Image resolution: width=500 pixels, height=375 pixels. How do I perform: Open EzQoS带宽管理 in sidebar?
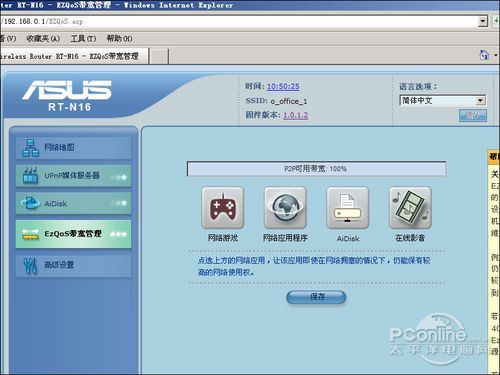(73, 234)
